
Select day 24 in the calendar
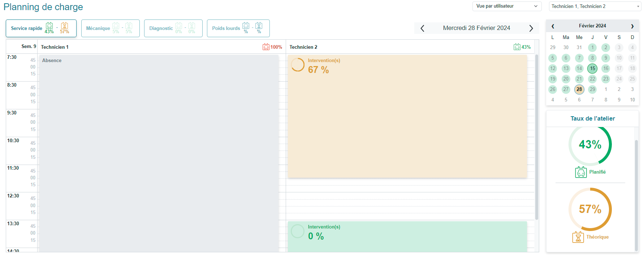point(619,79)
